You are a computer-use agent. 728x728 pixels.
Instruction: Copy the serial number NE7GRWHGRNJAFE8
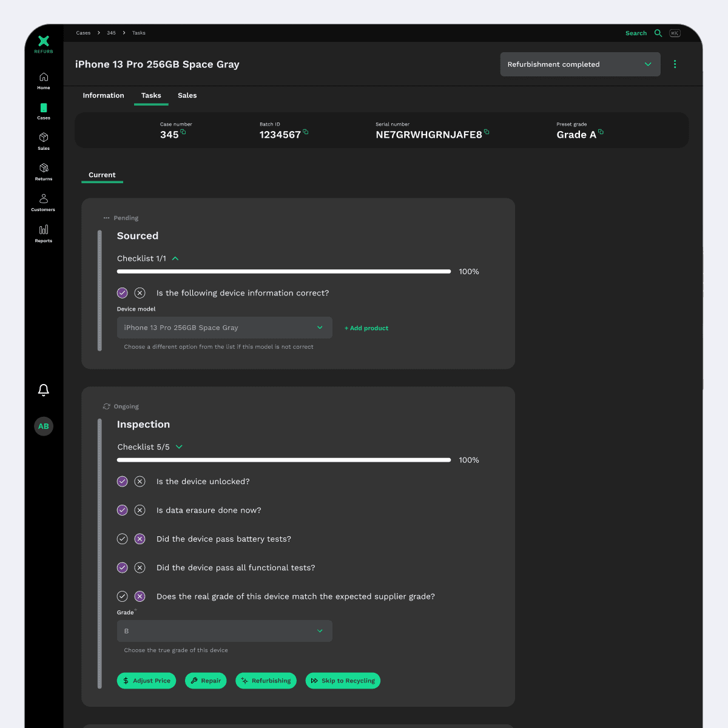click(x=487, y=132)
